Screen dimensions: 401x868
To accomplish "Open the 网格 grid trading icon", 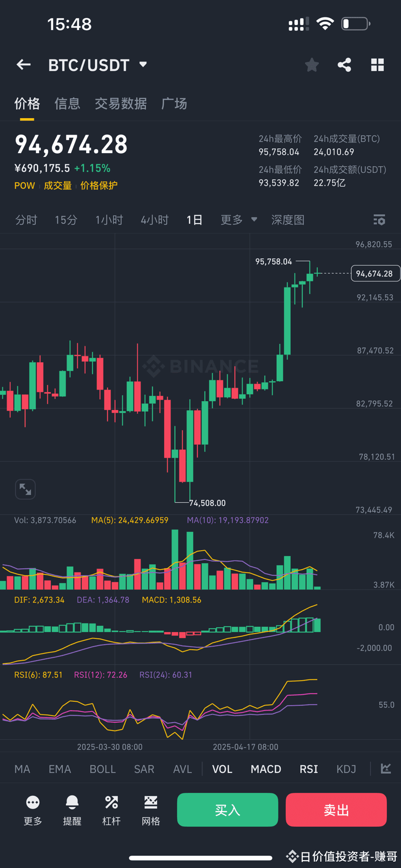I will click(x=151, y=809).
